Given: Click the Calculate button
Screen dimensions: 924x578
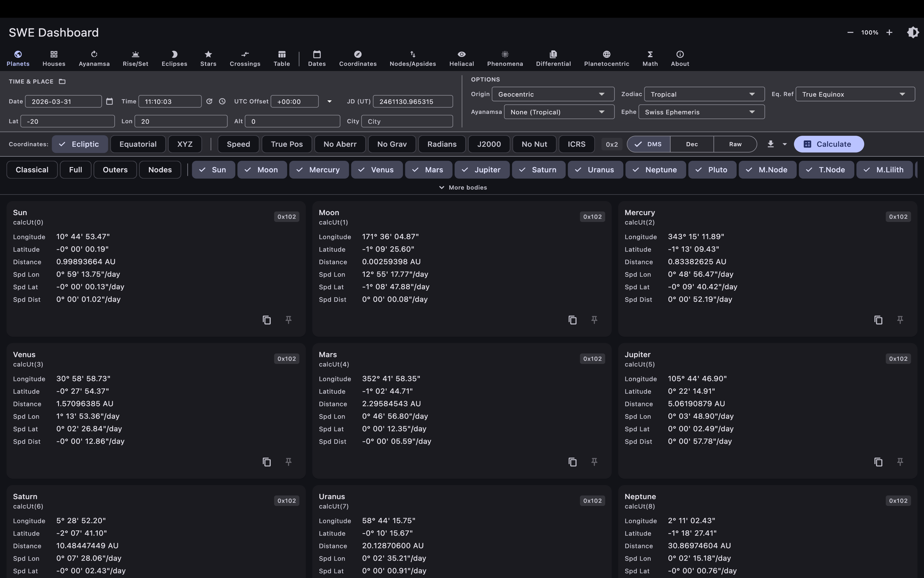Looking at the screenshot, I should pyautogui.click(x=828, y=144).
